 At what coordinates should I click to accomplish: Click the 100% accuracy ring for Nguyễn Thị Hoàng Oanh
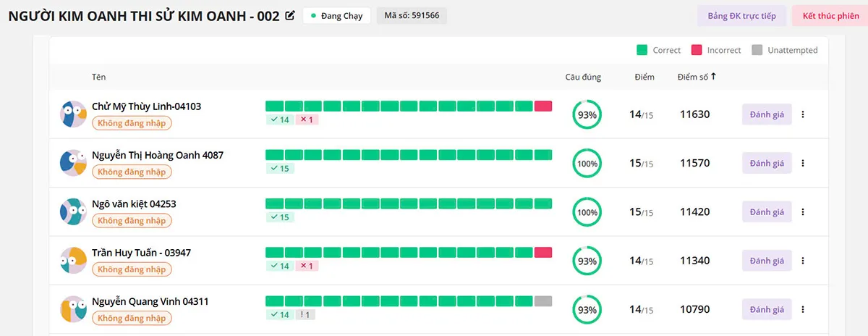(x=587, y=164)
